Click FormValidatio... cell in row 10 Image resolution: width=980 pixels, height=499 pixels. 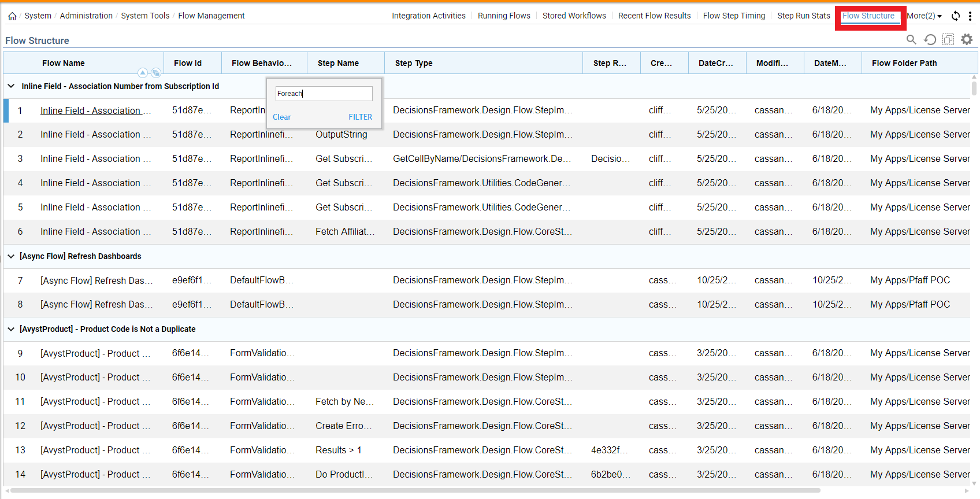pyautogui.click(x=262, y=377)
